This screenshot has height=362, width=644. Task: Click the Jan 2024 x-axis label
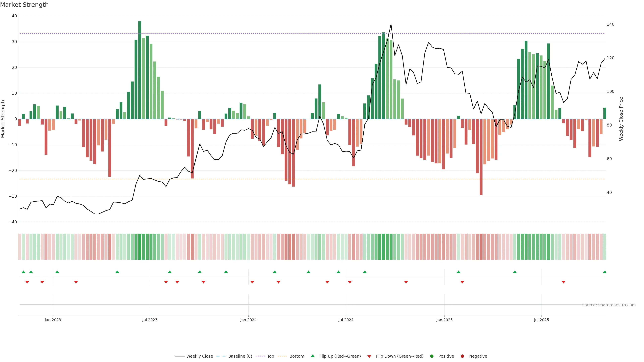pyautogui.click(x=248, y=320)
